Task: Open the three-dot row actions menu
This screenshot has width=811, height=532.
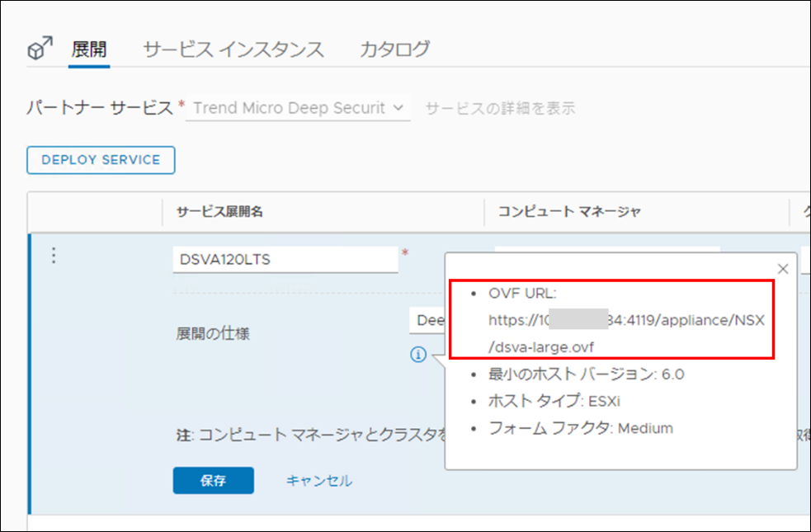Action: tap(54, 257)
